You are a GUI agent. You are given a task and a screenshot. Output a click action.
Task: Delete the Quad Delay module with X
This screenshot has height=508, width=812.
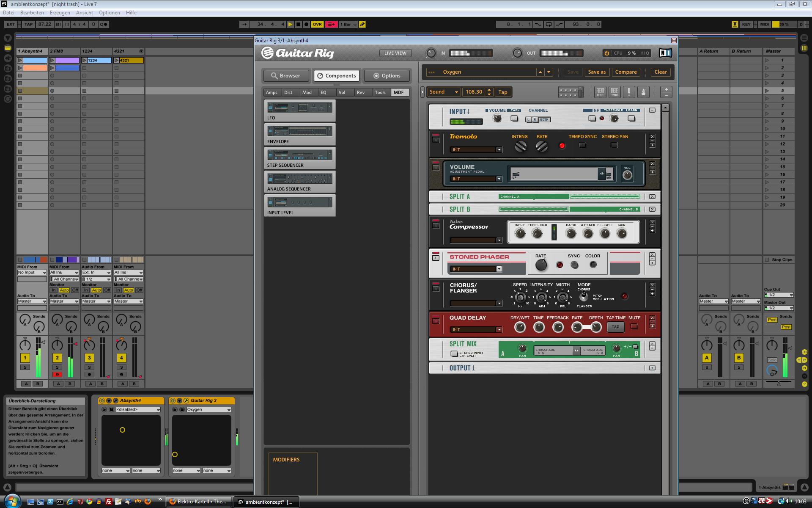tap(652, 318)
